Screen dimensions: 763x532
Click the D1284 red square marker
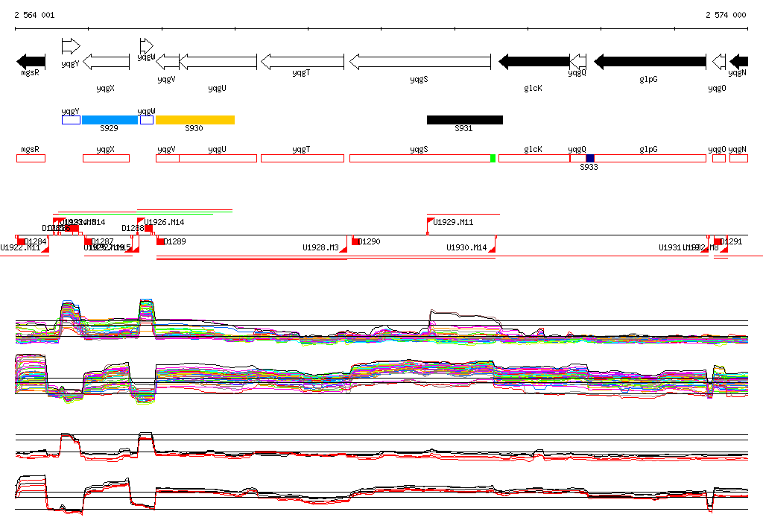click(20, 241)
